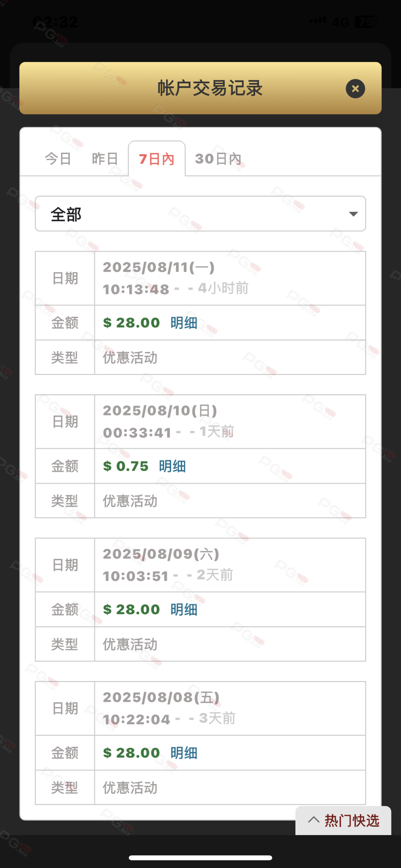Image resolution: width=401 pixels, height=868 pixels.
Task: Select the 7日内 tab
Action: tap(157, 159)
